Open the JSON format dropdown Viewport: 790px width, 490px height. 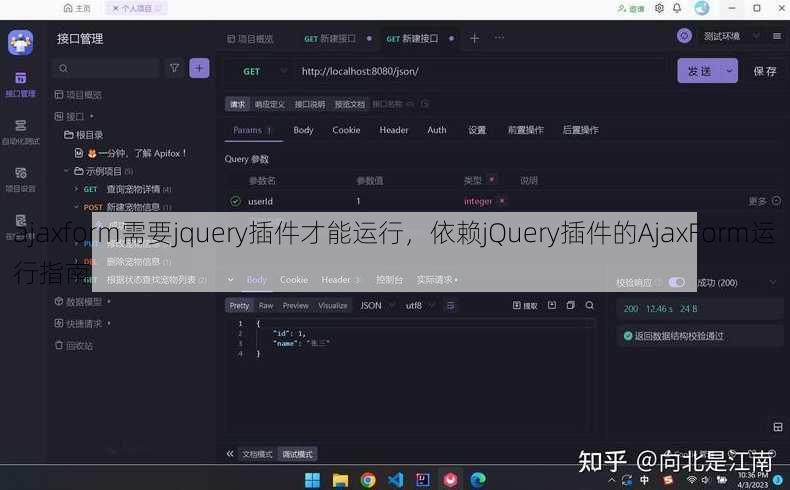tap(376, 305)
